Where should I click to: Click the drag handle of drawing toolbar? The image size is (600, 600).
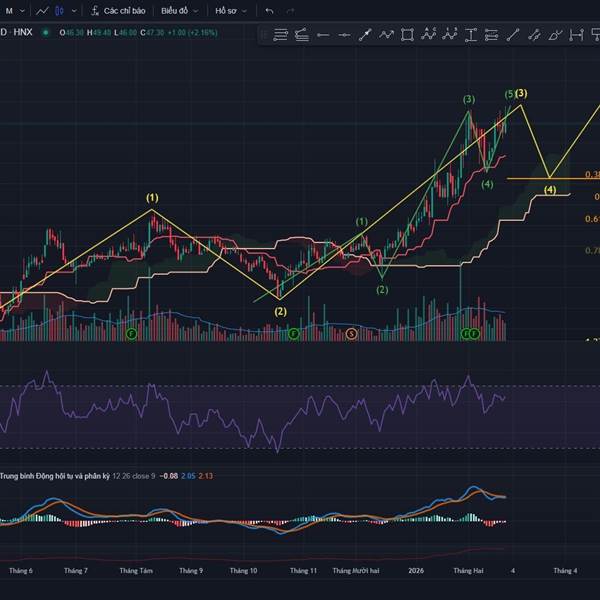tap(266, 35)
